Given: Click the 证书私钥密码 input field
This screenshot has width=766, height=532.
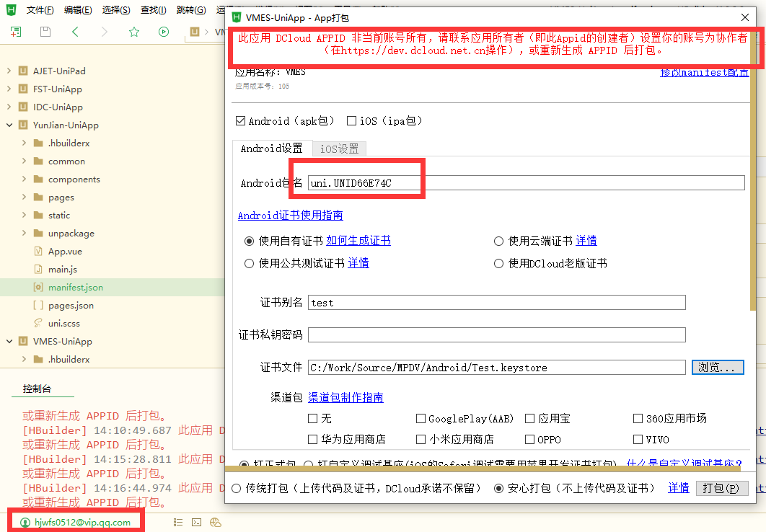Looking at the screenshot, I should click(496, 335).
